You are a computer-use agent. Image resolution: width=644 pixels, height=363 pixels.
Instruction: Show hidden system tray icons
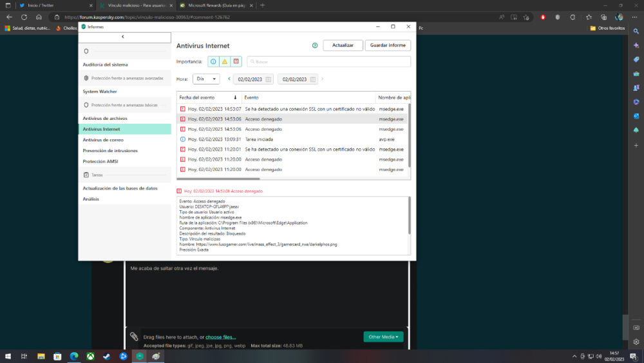574,357
